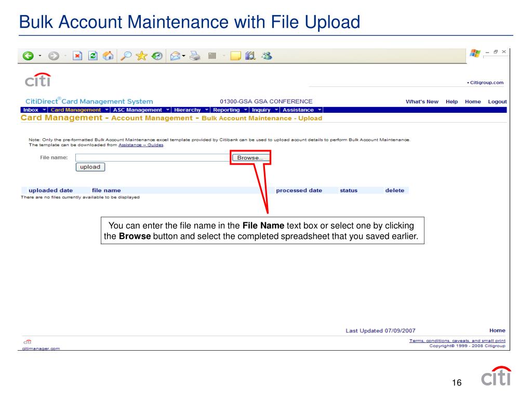Open the Inbox menu
Image resolution: width=532 pixels, height=399 pixels.
click(x=31, y=110)
